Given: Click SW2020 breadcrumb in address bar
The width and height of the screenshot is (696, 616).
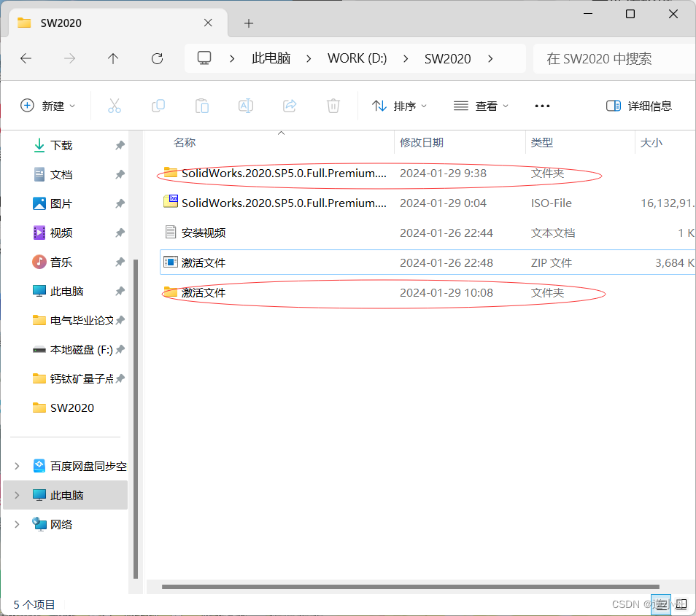Looking at the screenshot, I should [x=447, y=58].
